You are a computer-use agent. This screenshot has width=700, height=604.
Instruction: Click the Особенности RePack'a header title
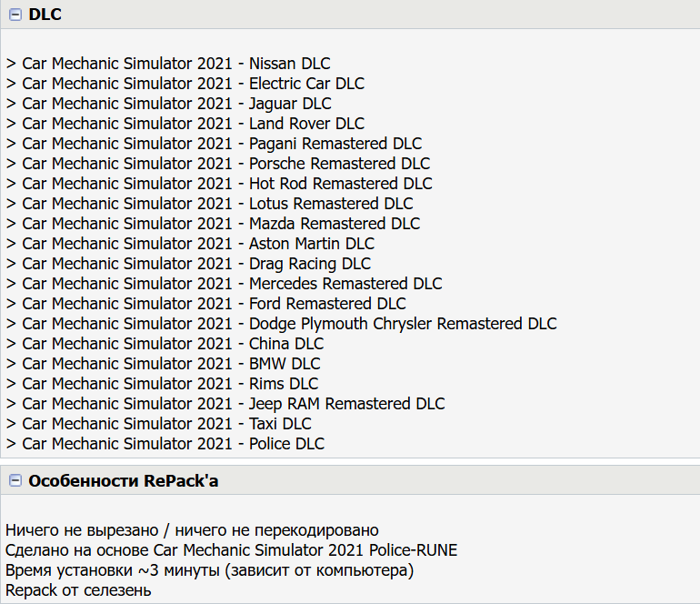124,480
